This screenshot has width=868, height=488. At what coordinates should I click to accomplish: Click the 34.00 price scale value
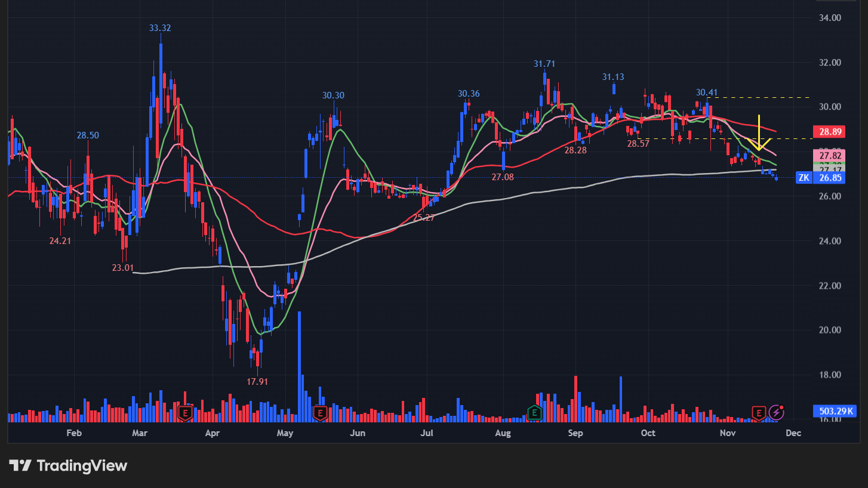coord(831,18)
